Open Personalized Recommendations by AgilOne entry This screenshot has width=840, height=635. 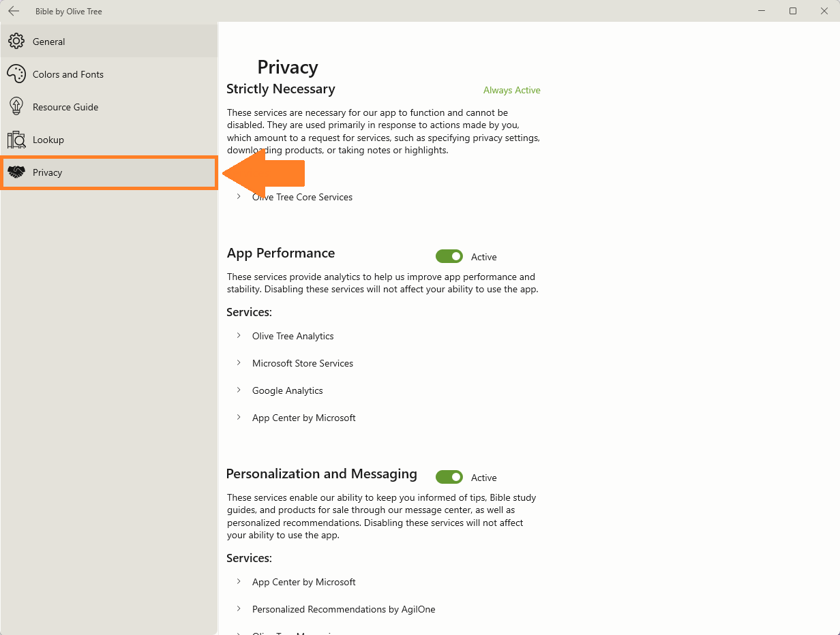tap(344, 609)
